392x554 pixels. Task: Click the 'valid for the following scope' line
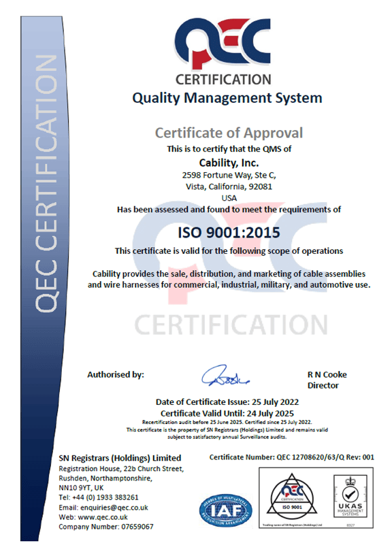229,251
